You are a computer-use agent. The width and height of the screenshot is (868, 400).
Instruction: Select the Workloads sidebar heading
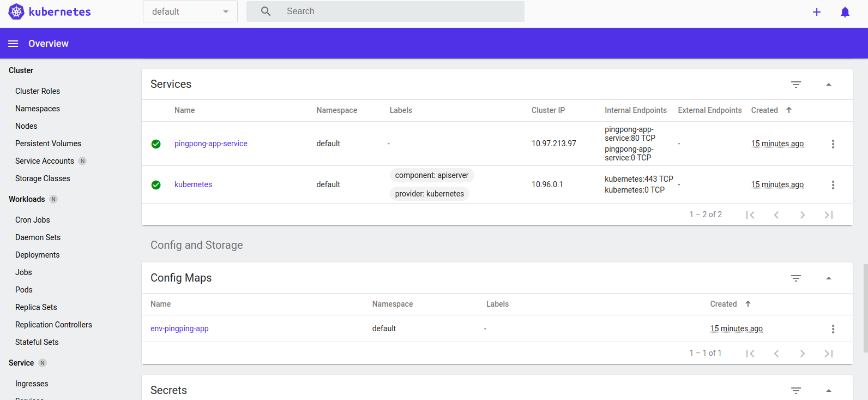[27, 199]
